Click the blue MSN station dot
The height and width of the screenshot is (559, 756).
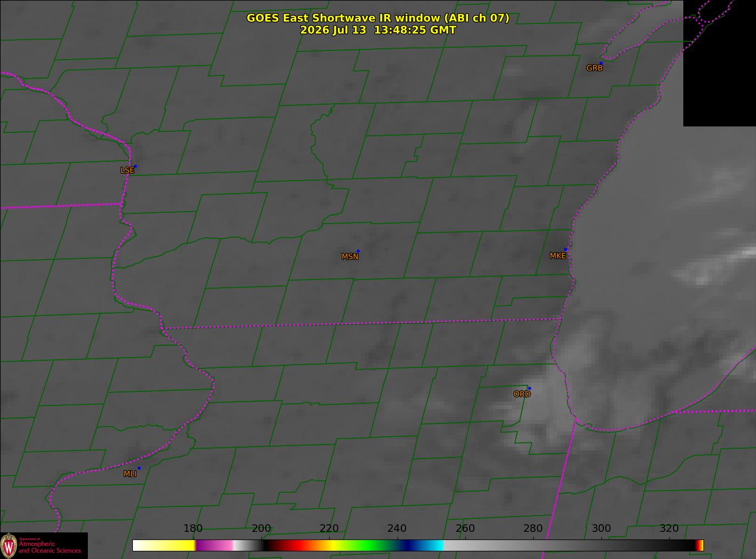358,251
